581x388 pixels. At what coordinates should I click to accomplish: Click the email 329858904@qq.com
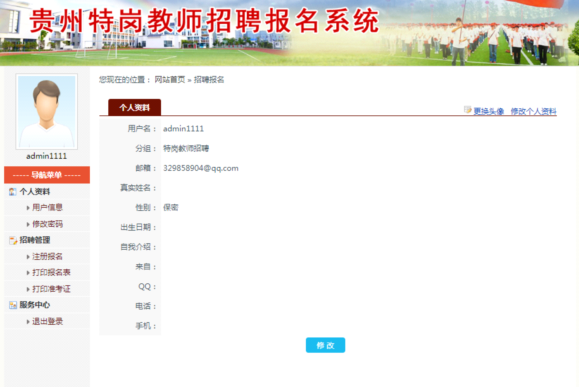(x=201, y=168)
